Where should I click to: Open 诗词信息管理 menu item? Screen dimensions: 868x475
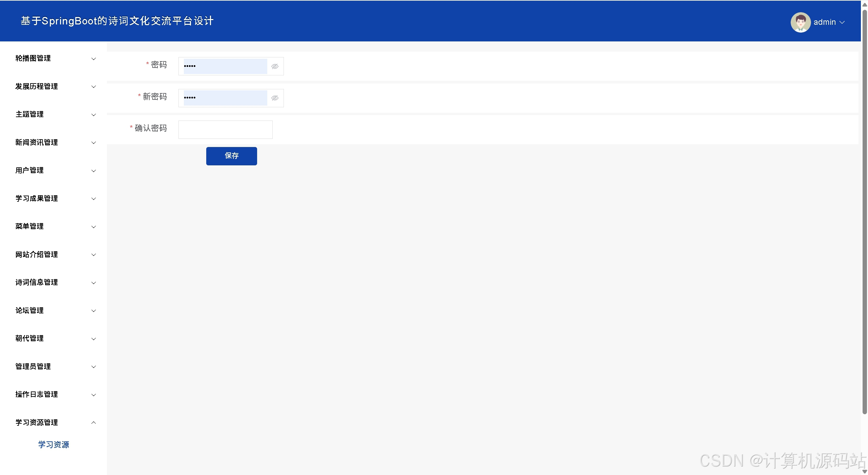(37, 282)
